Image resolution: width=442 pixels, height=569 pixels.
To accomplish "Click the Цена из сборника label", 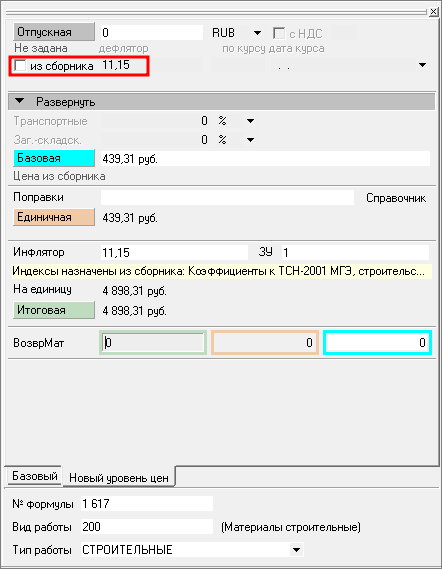I will tap(59, 176).
